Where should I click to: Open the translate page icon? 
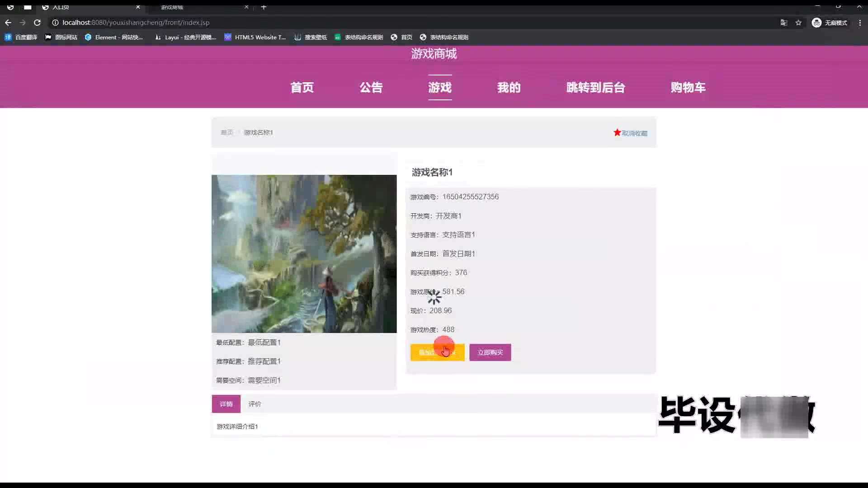784,23
